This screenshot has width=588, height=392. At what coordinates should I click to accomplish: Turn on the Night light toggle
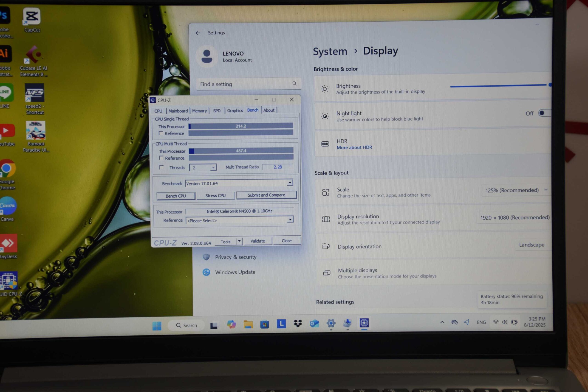(545, 113)
